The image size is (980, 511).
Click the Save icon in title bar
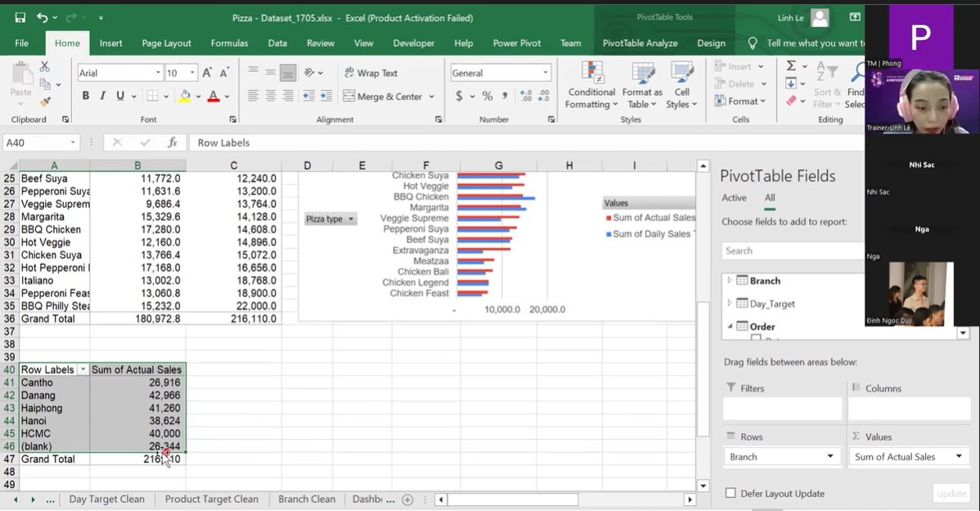point(20,17)
